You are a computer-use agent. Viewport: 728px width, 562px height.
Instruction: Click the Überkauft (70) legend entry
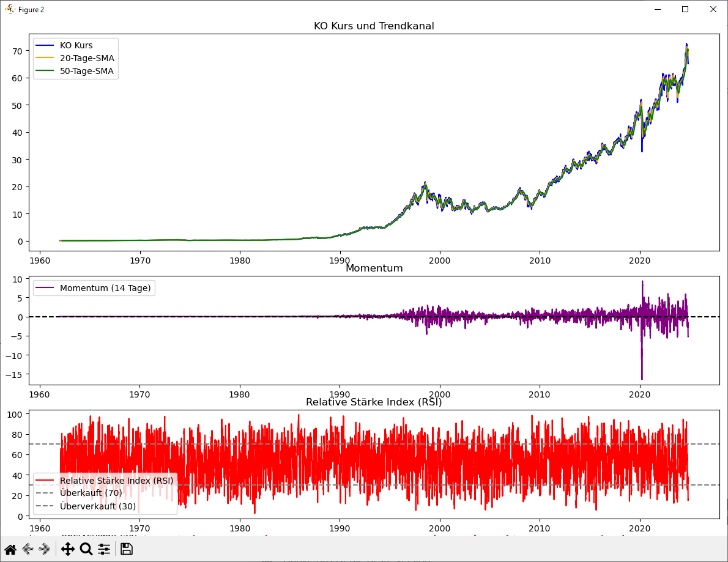[91, 493]
